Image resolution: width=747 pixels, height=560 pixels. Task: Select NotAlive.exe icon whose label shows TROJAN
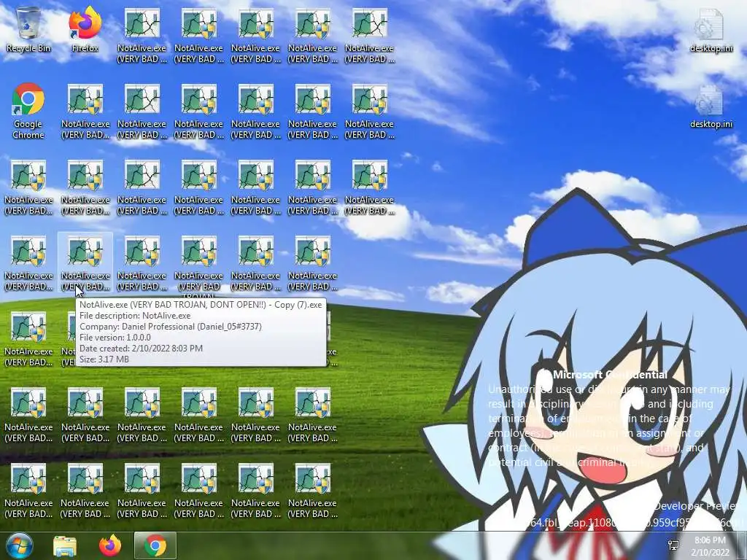click(198, 267)
